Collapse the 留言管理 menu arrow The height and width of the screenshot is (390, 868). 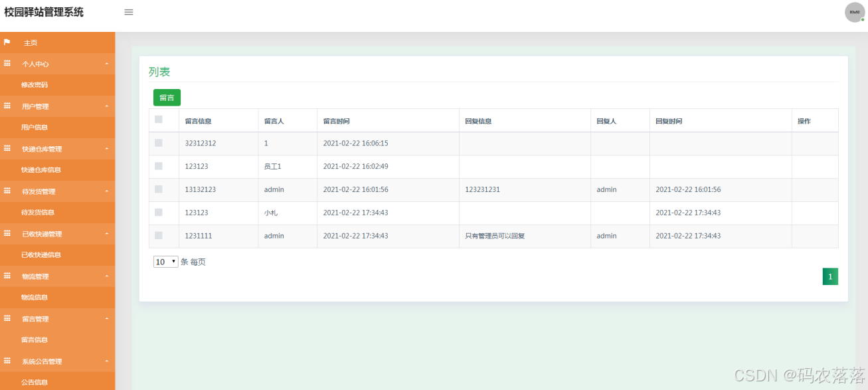click(107, 319)
